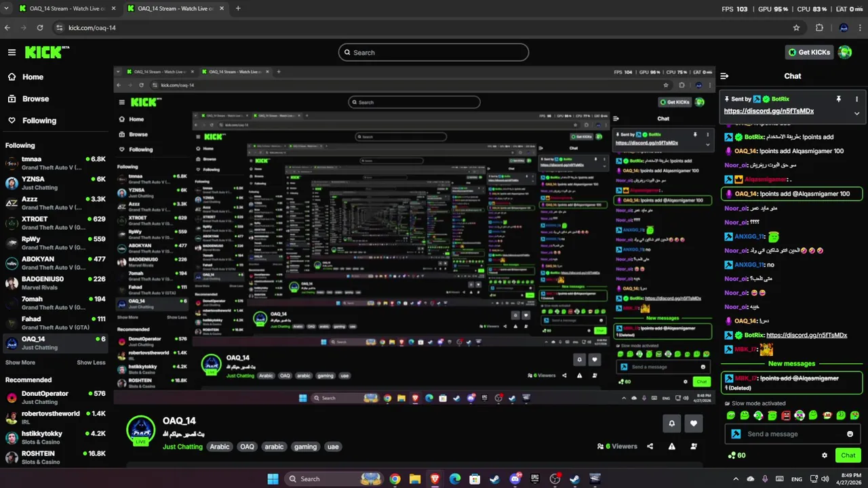This screenshot has width=868, height=488.
Task: Go back in the browser
Action: pyautogui.click(x=7, y=28)
